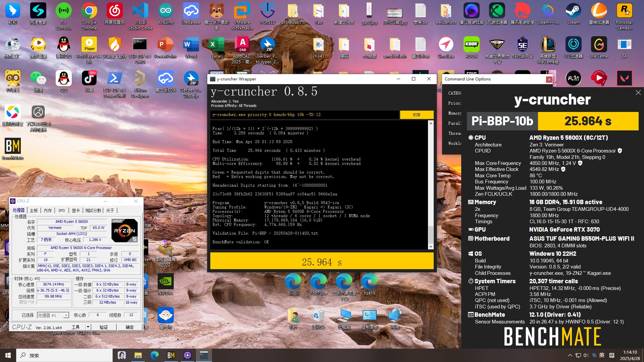The height and width of the screenshot is (362, 644).
Task: Open the Arduino desktop icon
Action: click(165, 14)
